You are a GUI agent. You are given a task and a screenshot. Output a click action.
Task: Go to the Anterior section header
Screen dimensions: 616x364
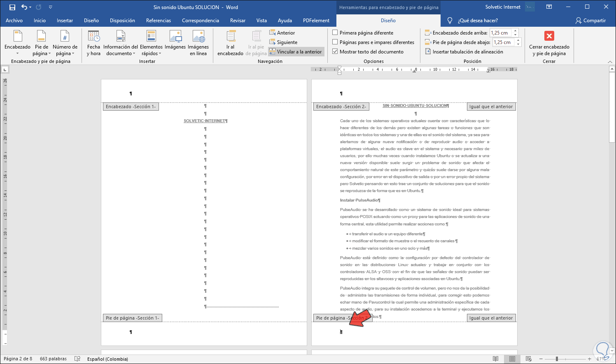282,33
